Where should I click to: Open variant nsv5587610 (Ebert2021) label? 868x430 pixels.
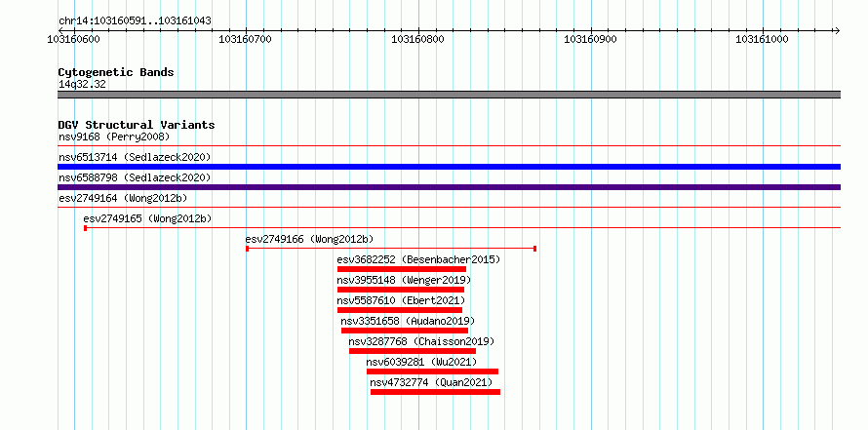tap(401, 300)
